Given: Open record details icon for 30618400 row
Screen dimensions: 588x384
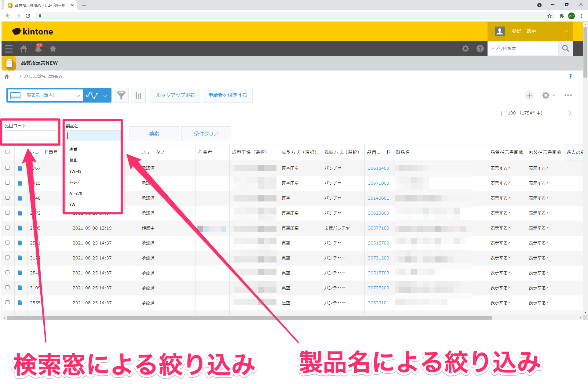Looking at the screenshot, I should click(x=20, y=168).
